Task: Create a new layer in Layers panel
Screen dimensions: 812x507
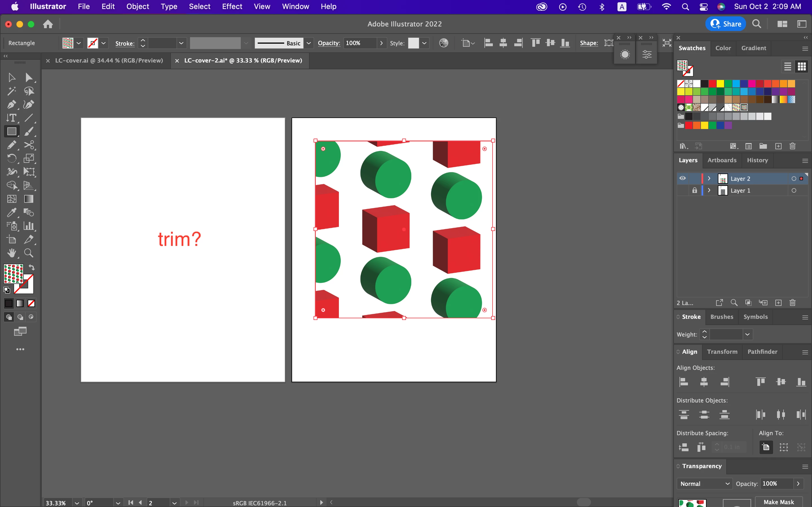Action: 778,303
